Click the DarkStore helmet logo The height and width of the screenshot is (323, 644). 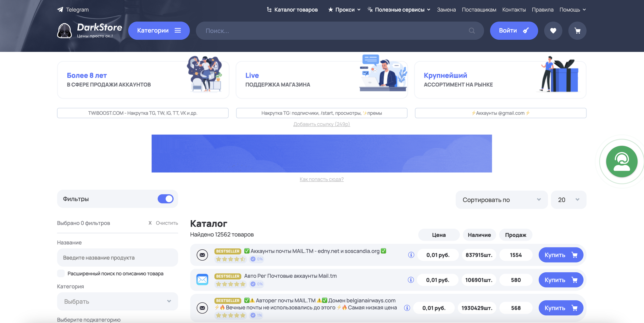pos(64,31)
